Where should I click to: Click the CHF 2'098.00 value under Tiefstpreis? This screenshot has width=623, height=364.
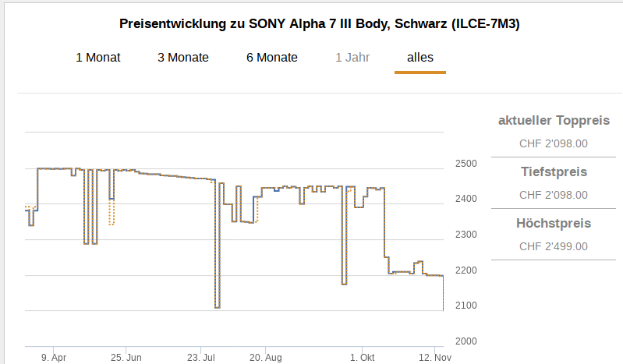554,195
